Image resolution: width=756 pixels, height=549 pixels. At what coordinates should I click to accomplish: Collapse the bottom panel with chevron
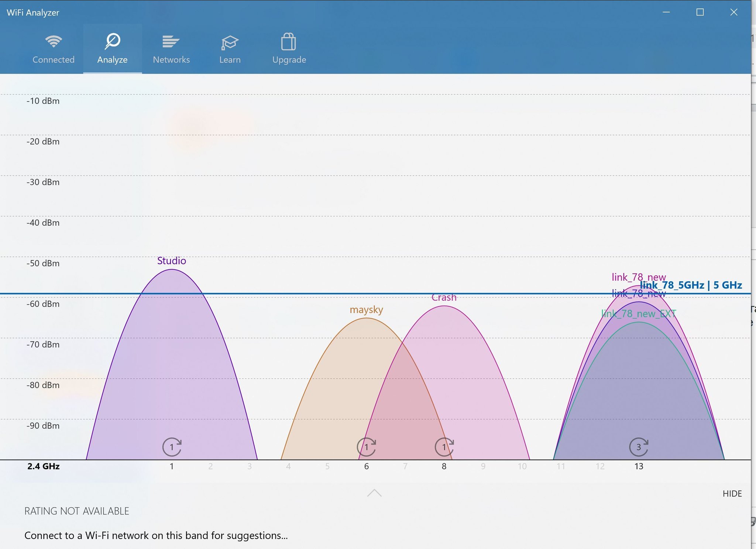tap(374, 493)
